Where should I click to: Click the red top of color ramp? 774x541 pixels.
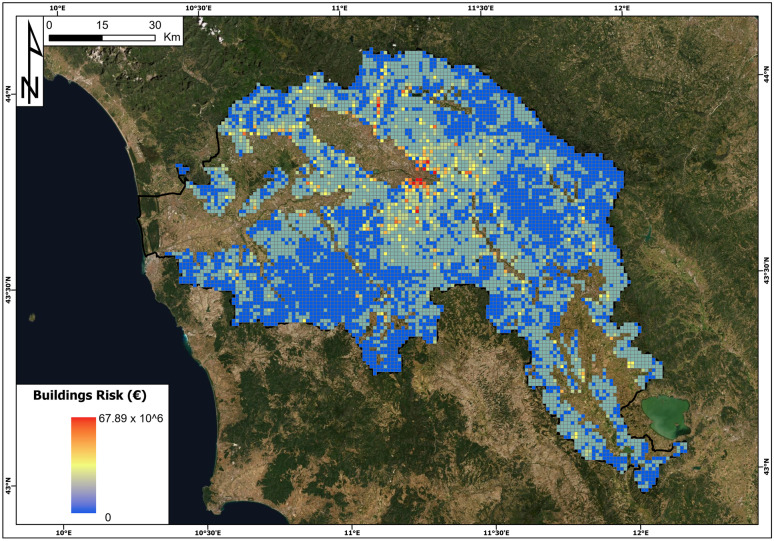(x=83, y=424)
